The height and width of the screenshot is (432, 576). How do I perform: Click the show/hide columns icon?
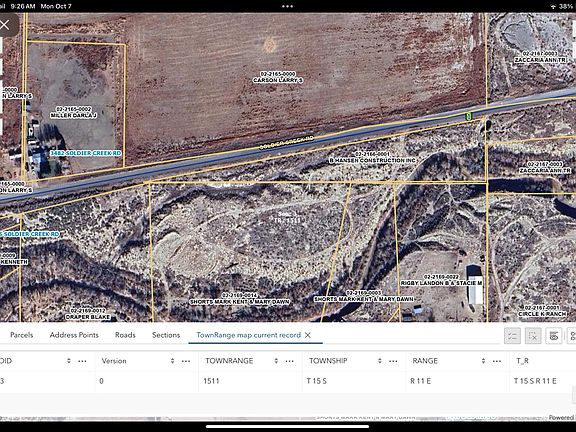pos(554,336)
